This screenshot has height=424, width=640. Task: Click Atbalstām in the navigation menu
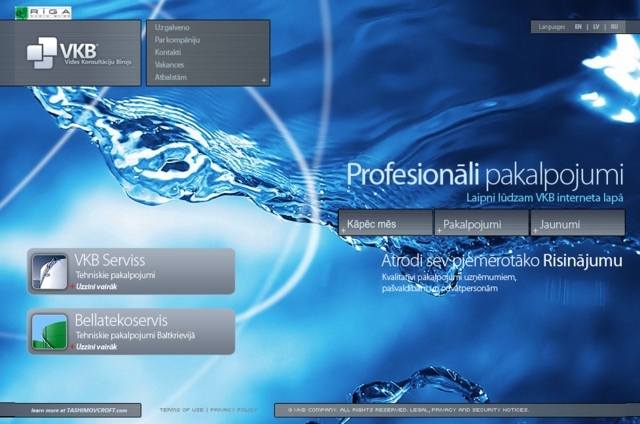[x=170, y=77]
